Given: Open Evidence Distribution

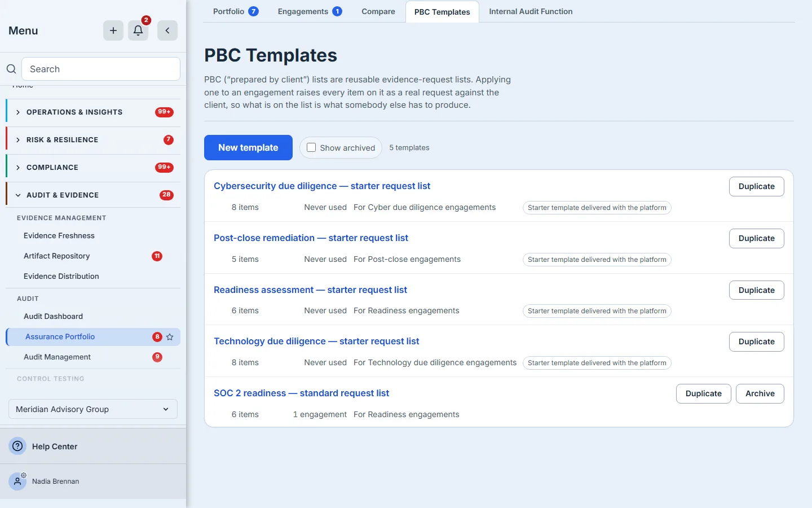Looking at the screenshot, I should point(61,276).
